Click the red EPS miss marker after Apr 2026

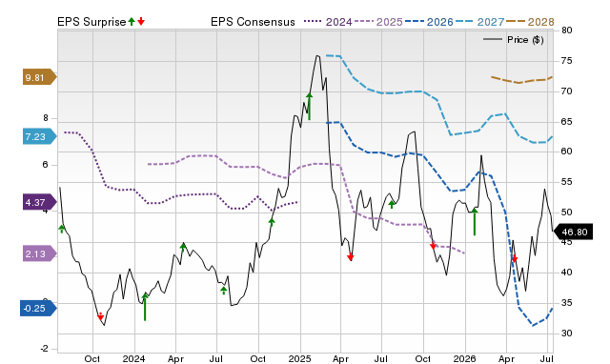click(x=515, y=258)
